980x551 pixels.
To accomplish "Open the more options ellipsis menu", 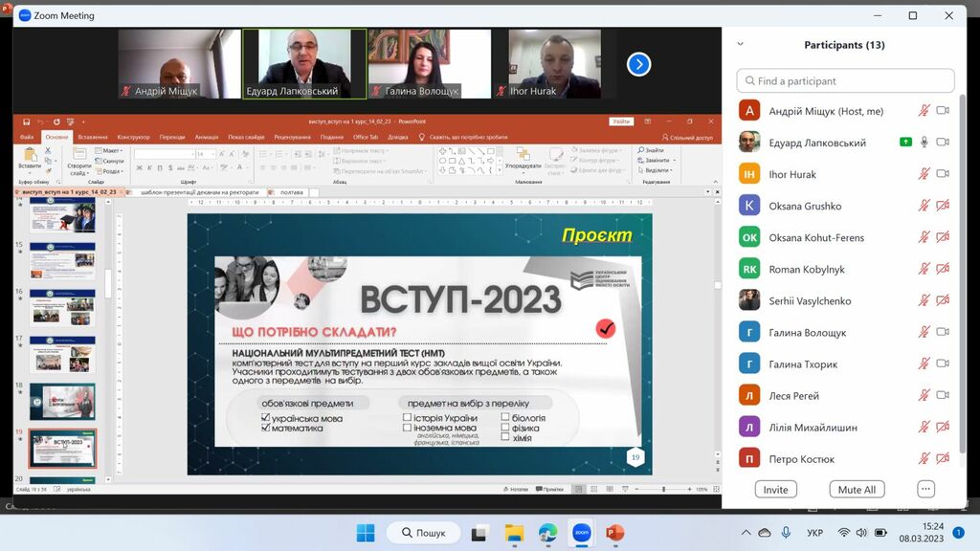I will click(x=924, y=489).
